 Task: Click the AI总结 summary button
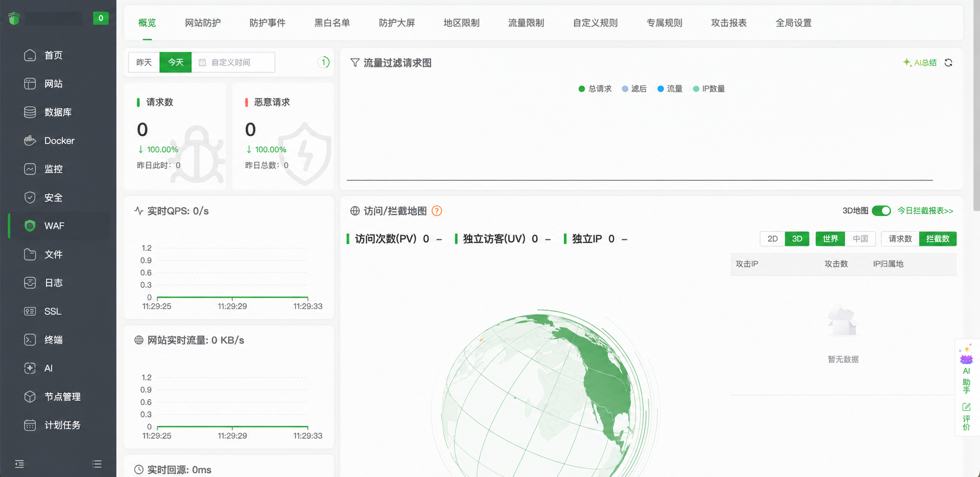pos(920,63)
